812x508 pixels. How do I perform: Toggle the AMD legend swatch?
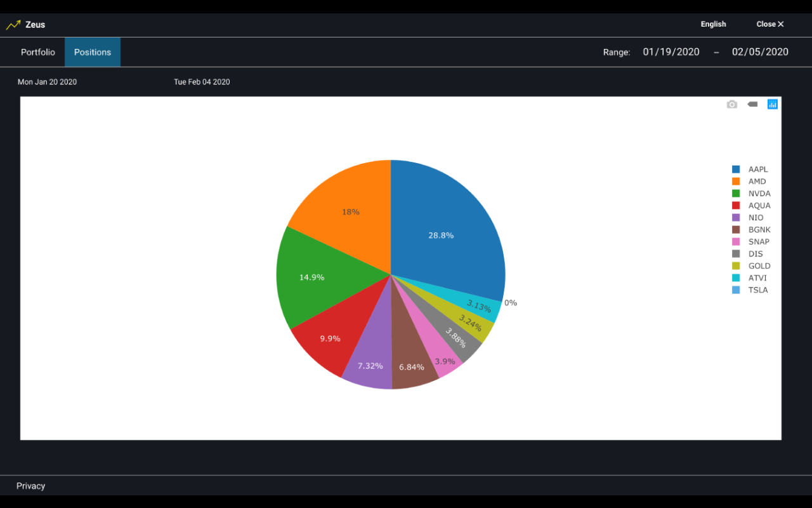point(736,182)
